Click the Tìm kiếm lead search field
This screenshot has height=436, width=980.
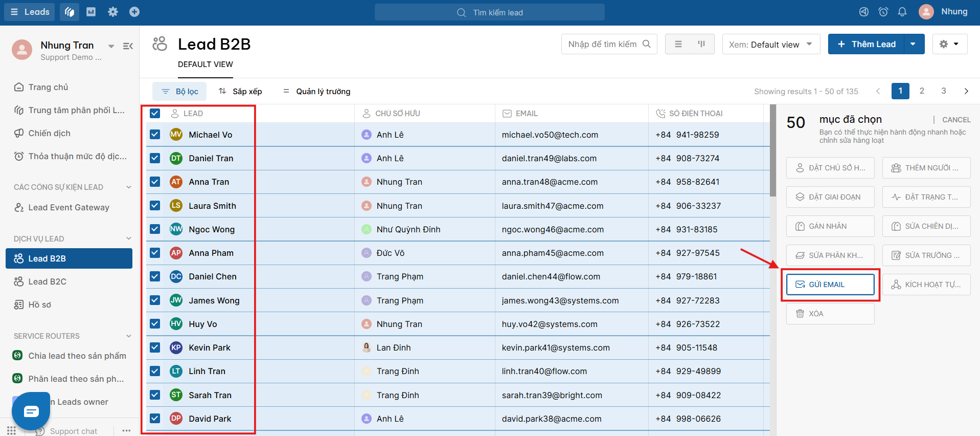click(490, 12)
